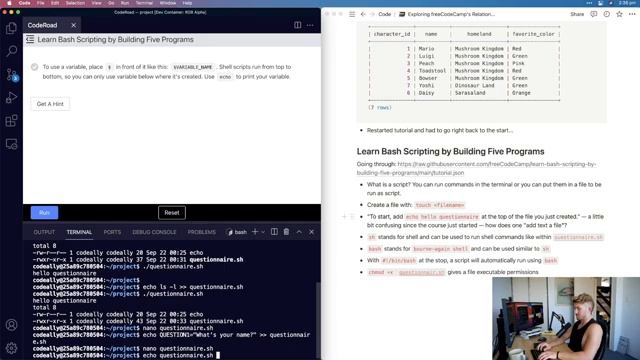The image size is (640, 360).
Task: Switch to the OUTPUT panel tab
Action: pos(44,232)
